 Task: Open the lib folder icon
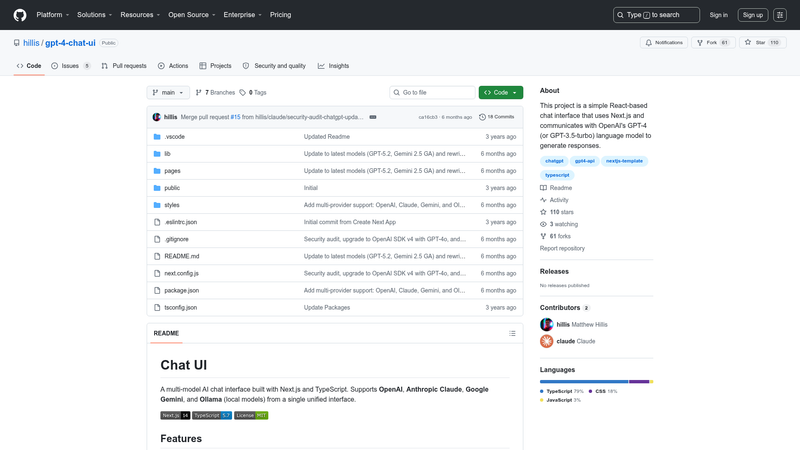click(157, 154)
